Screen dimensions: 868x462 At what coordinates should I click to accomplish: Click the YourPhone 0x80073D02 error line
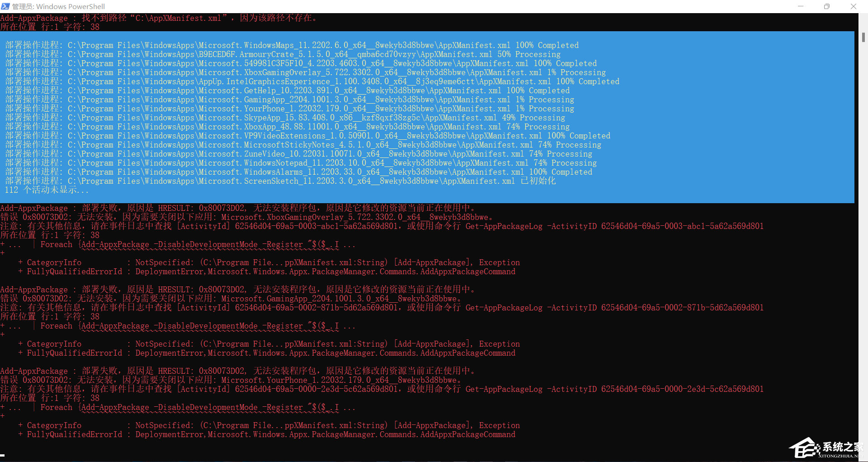pyautogui.click(x=231, y=380)
